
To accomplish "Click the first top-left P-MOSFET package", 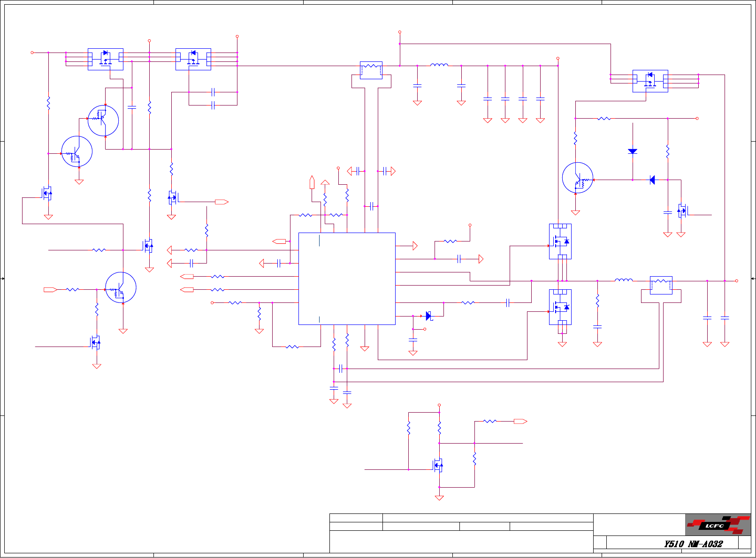I will pyautogui.click(x=106, y=59).
